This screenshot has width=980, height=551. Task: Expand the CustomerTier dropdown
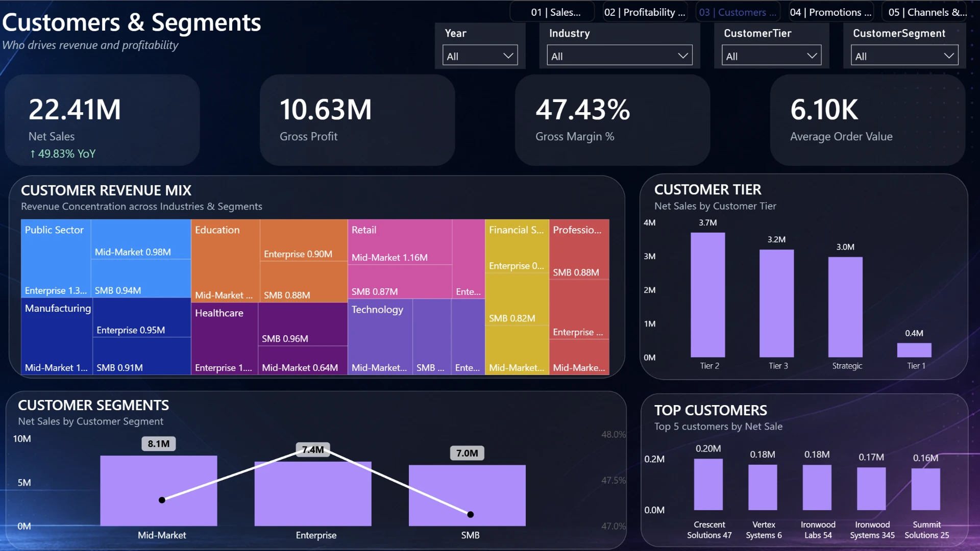771,56
